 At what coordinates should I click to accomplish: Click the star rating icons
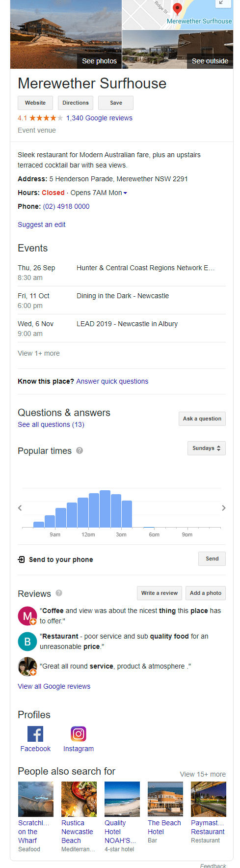click(46, 118)
